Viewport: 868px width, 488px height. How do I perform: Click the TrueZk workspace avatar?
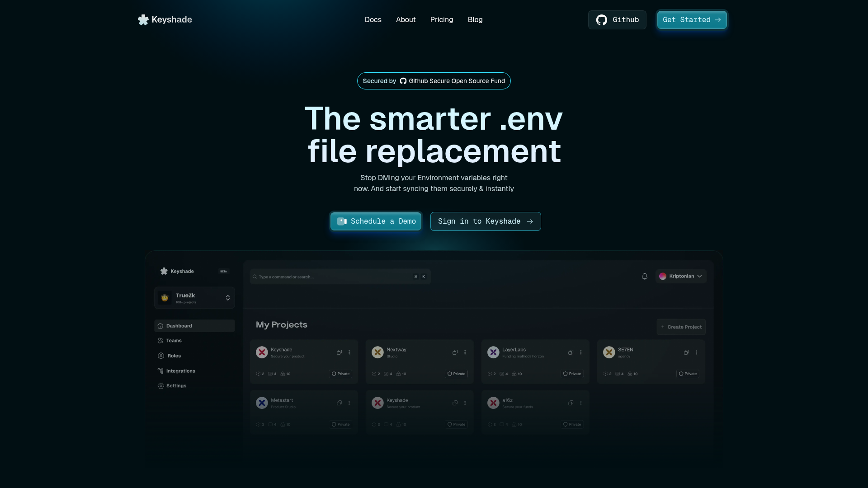point(165,298)
